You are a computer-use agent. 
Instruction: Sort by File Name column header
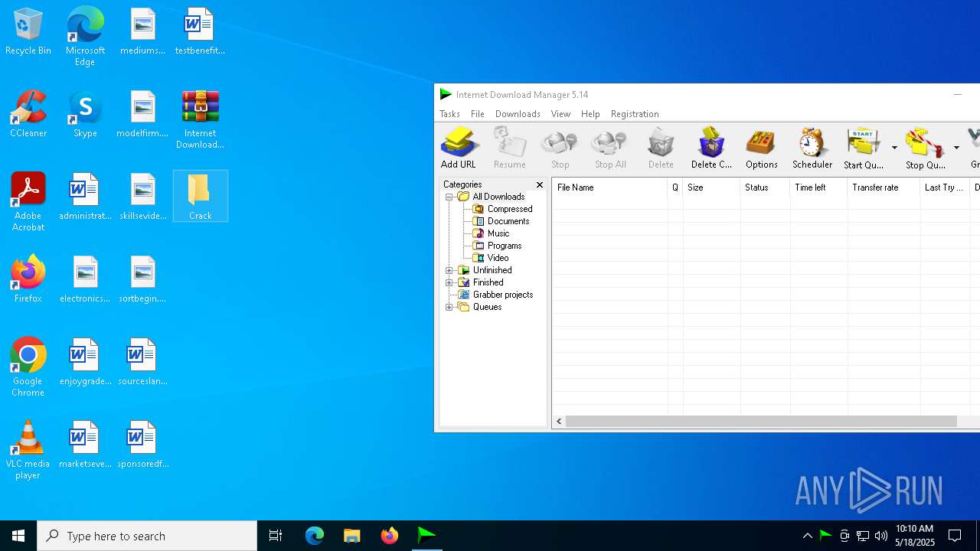point(610,187)
